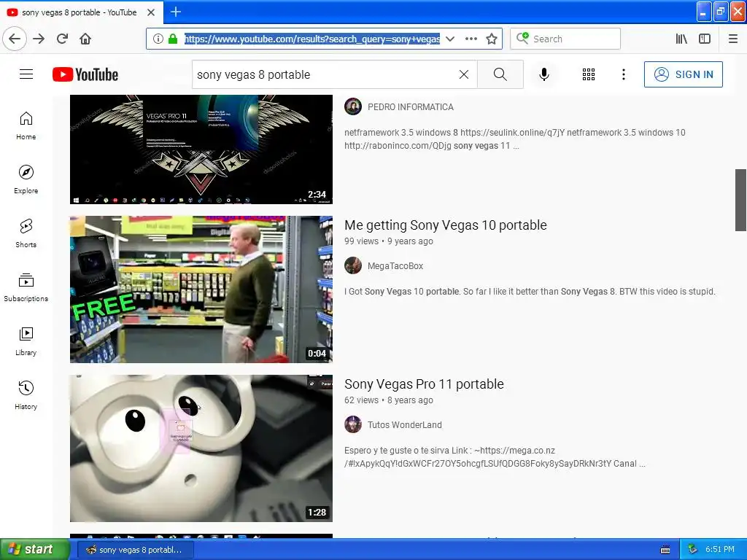The height and width of the screenshot is (560, 747).
Task: Open YouTube settings three-dot menu
Action: pyautogui.click(x=623, y=74)
